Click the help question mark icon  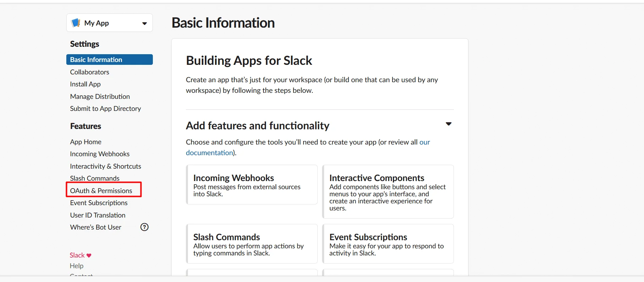[144, 227]
